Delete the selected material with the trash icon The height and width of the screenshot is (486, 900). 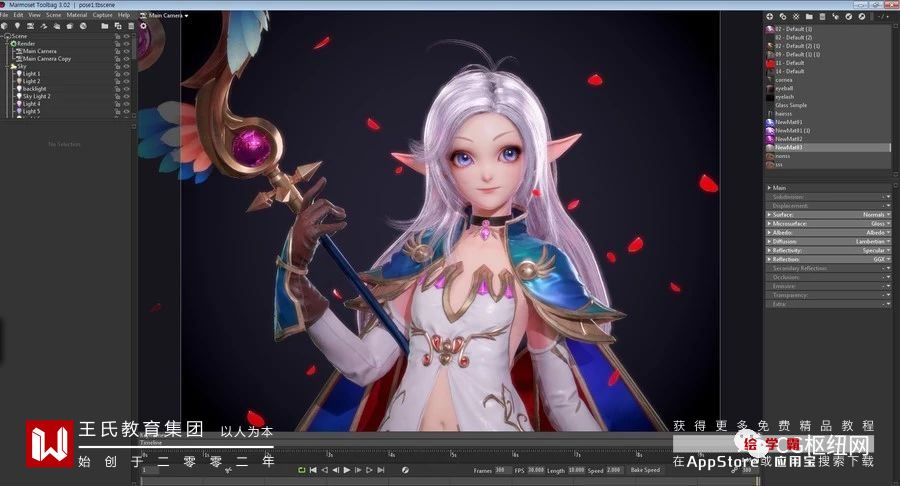coord(823,17)
